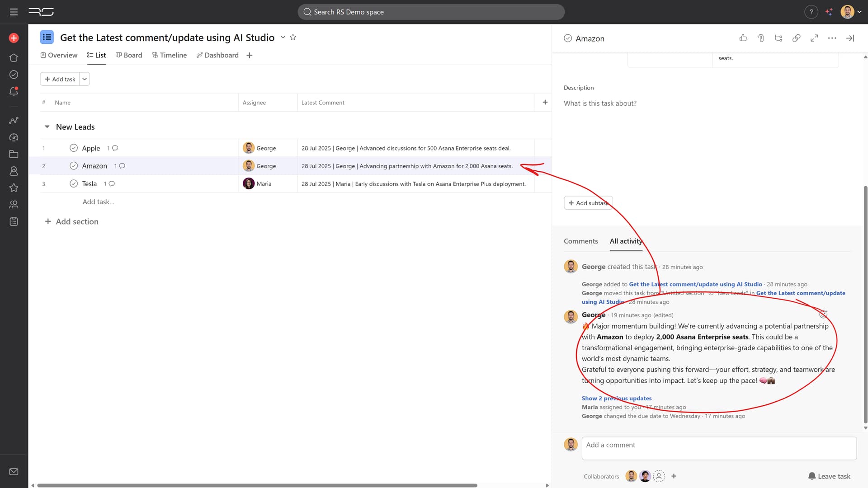Mark the Apple task complete
Screen dimensions: 868x488
click(x=74, y=148)
